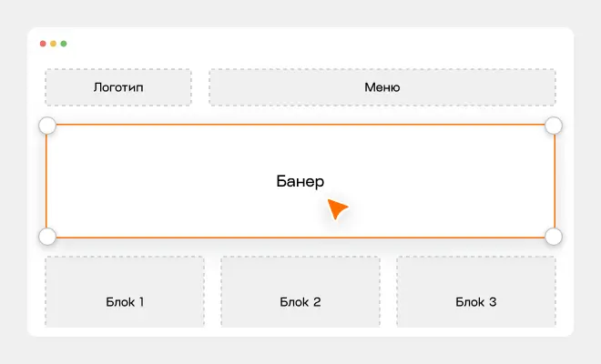Click the green maximize dot
Image resolution: width=601 pixels, height=364 pixels.
[x=64, y=44]
